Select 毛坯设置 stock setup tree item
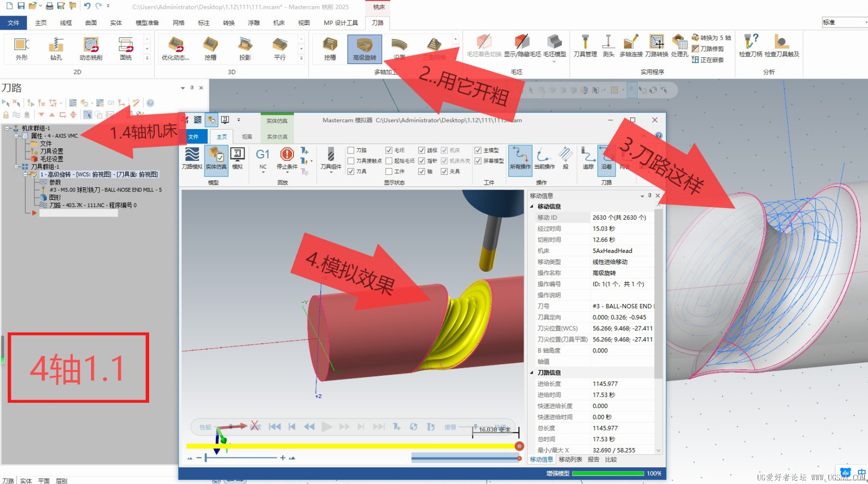The image size is (868, 484). (x=52, y=159)
